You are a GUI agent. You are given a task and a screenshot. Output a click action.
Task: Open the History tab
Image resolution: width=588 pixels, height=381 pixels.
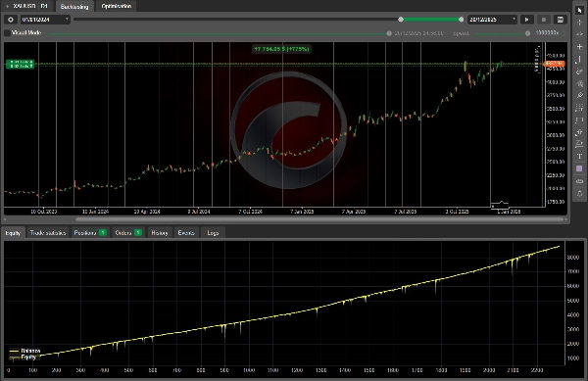tap(160, 233)
